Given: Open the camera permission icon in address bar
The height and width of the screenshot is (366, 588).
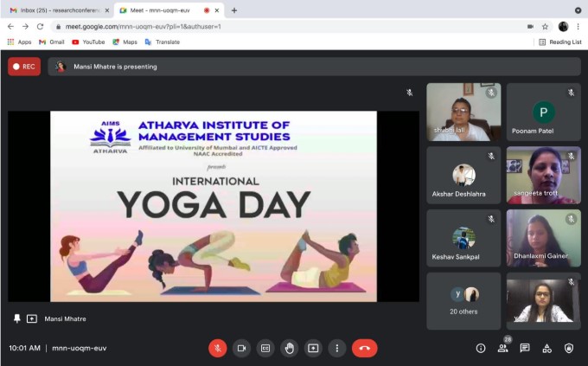Looking at the screenshot, I should coord(530,27).
